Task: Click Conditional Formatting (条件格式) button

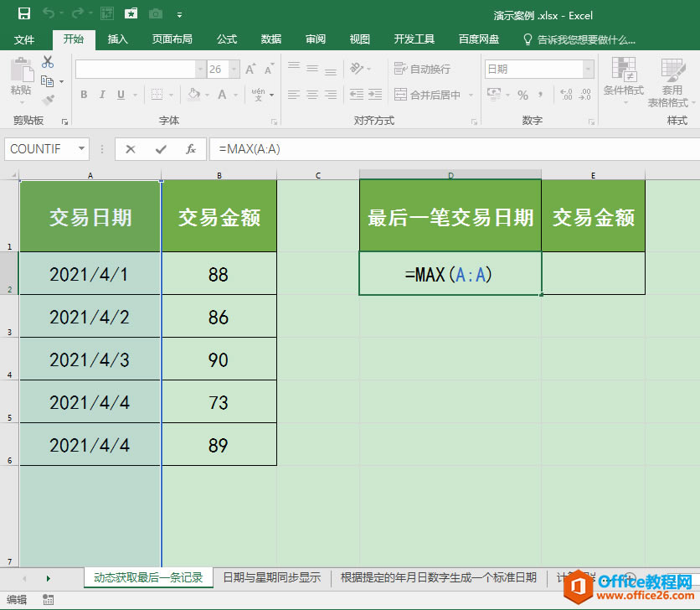Action: point(624,80)
